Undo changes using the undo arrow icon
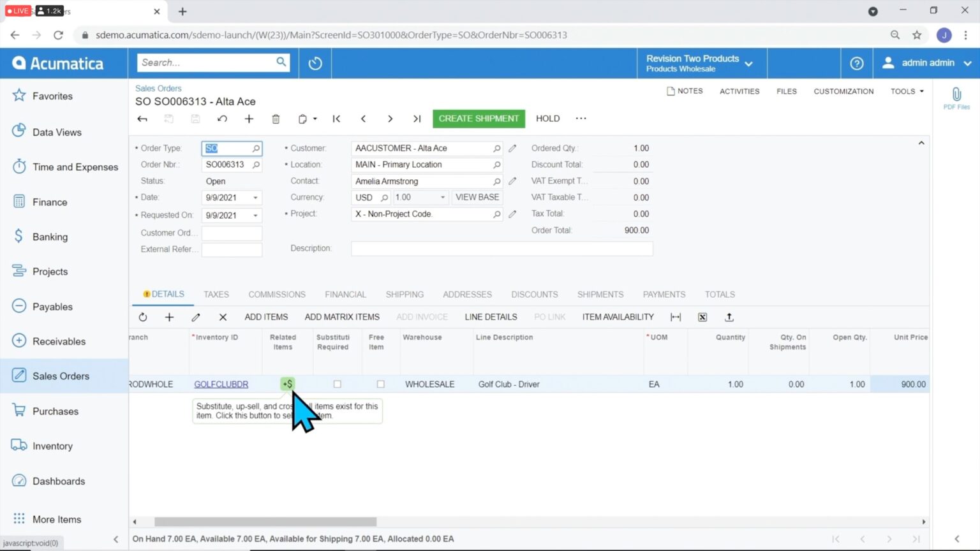Screen dimensions: 980x551 point(222,119)
